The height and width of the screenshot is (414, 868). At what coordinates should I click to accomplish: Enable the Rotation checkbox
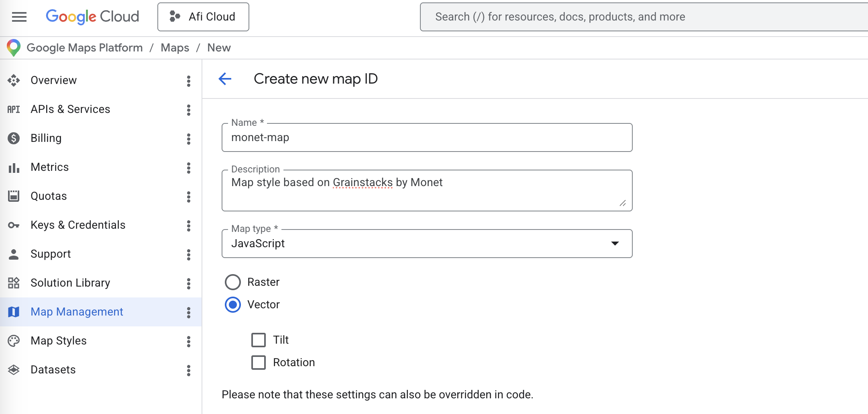pyautogui.click(x=259, y=363)
